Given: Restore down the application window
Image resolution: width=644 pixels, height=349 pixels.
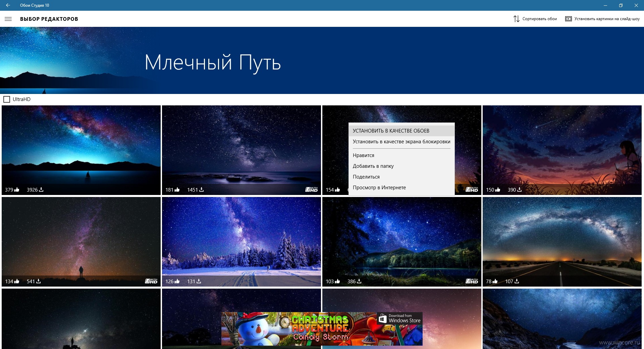Looking at the screenshot, I should 621,5.
